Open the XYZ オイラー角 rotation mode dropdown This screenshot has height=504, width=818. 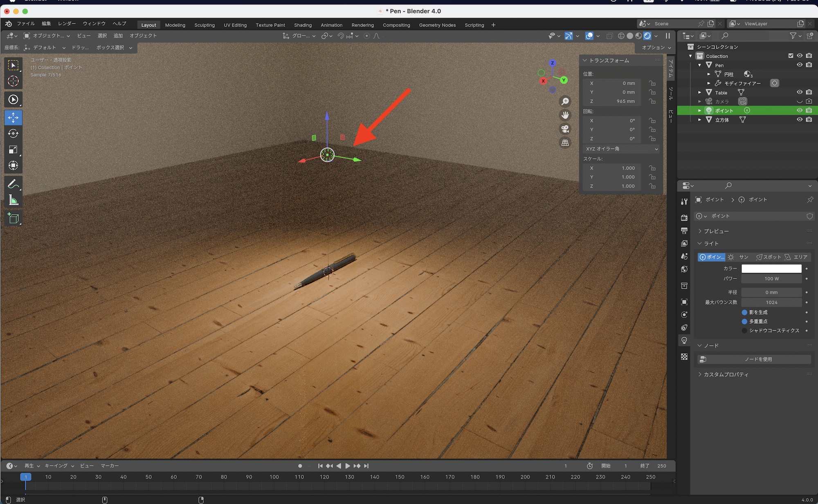[621, 149]
